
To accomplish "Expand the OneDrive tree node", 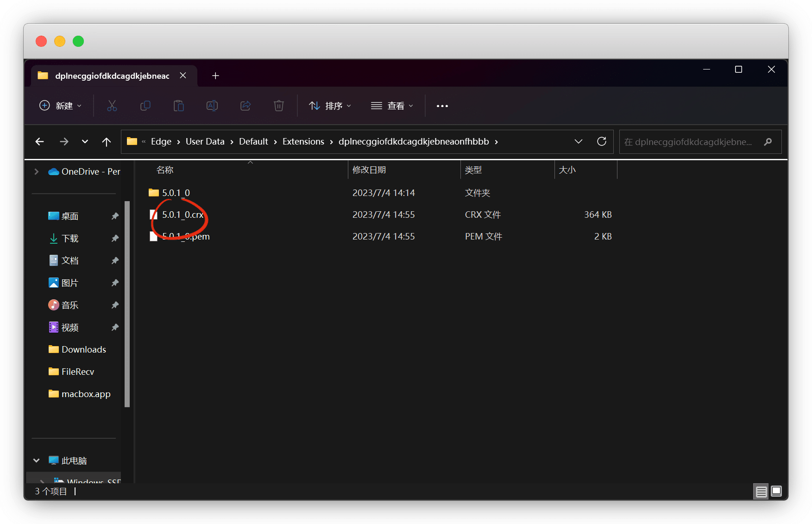I will coord(37,171).
